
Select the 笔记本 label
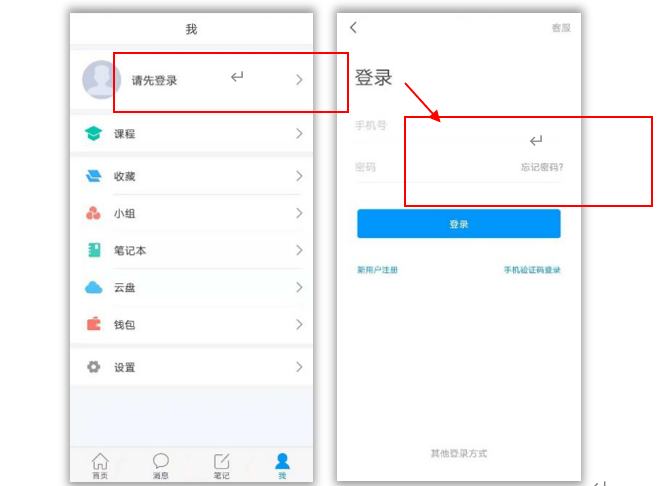click(130, 250)
